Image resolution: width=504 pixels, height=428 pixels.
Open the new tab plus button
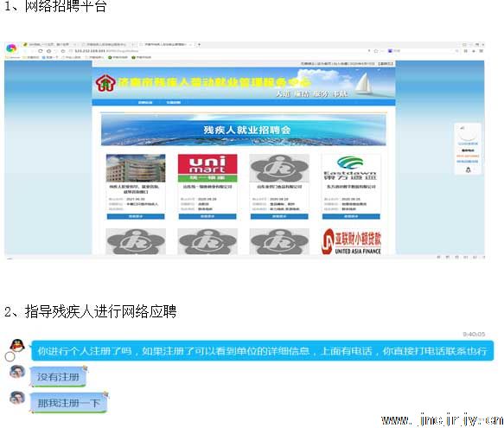(x=199, y=44)
